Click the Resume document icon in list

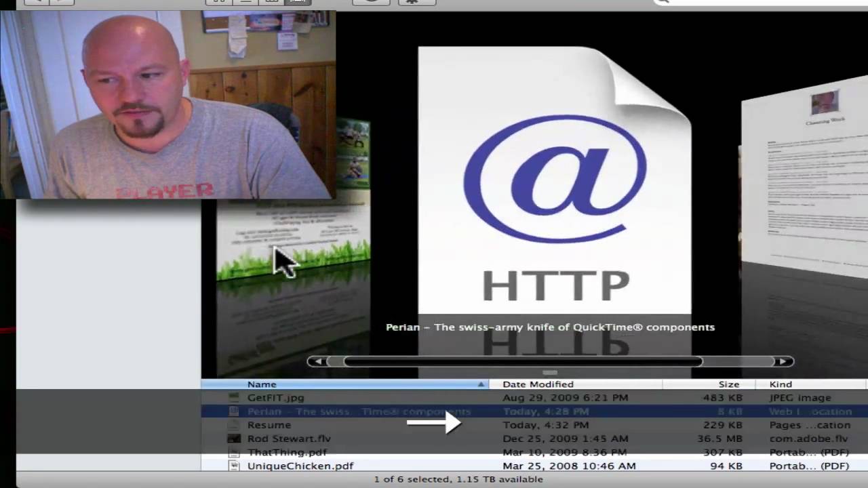(234, 425)
